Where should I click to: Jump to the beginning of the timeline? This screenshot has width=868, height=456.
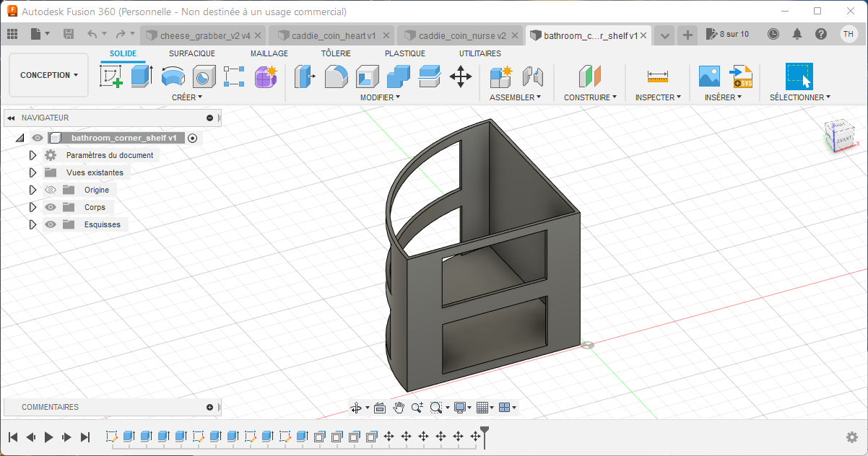[x=13, y=437]
